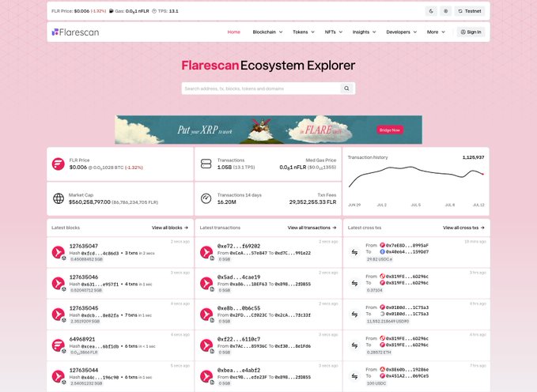
Task: Click the FLR Price coin icon
Action: (59, 164)
